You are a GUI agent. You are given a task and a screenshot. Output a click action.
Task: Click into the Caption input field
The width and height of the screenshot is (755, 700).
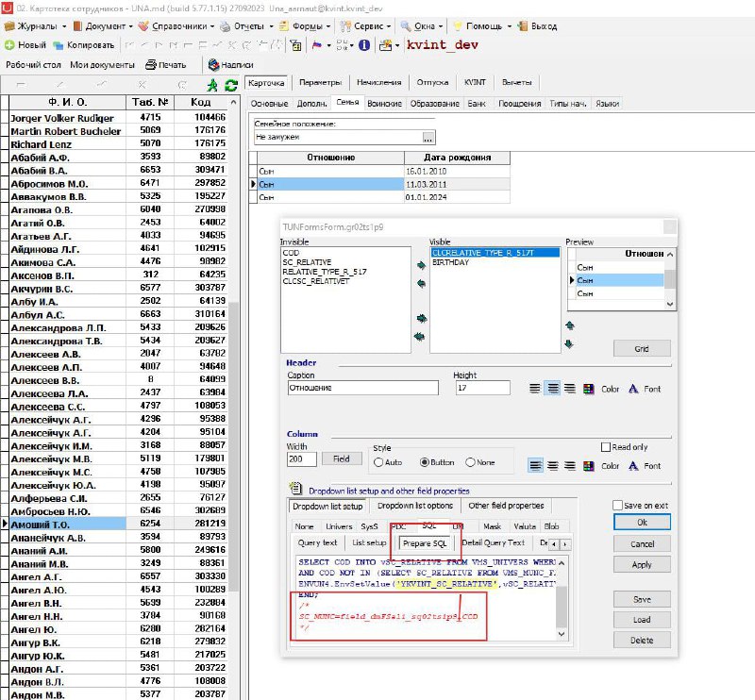363,388
